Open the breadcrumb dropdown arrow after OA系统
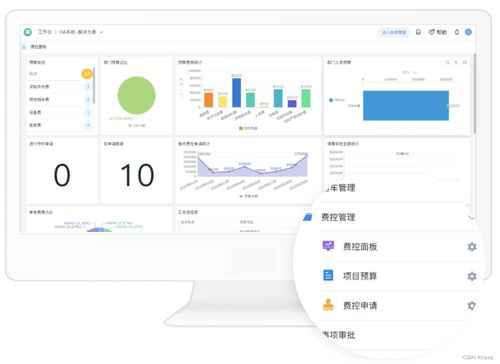This screenshot has width=500, height=364. (101, 32)
